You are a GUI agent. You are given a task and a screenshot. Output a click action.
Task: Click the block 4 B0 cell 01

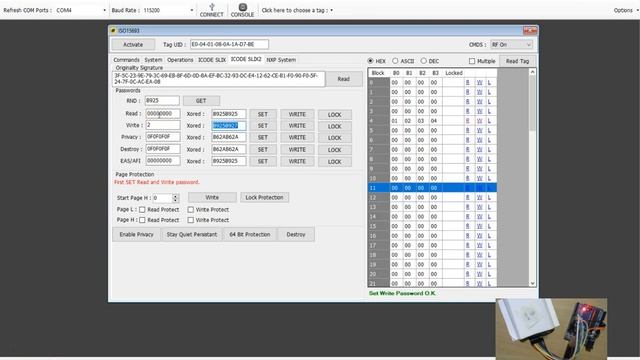(x=395, y=121)
